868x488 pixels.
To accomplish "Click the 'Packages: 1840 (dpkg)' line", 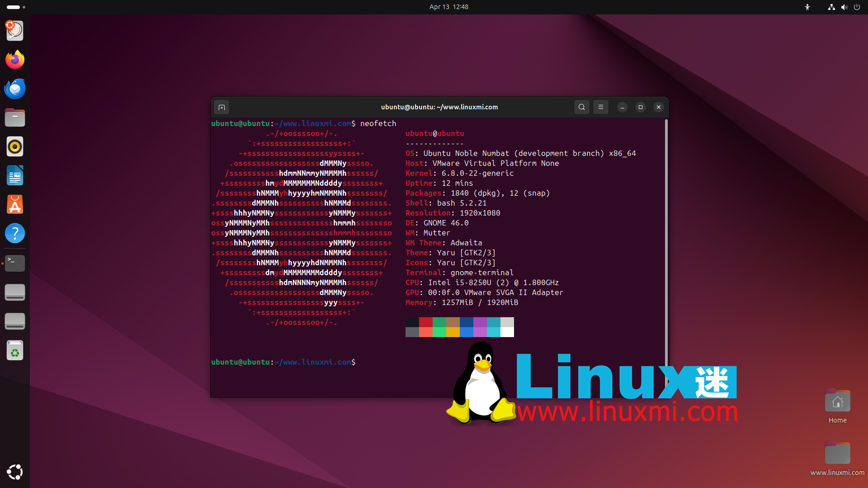I will (477, 193).
